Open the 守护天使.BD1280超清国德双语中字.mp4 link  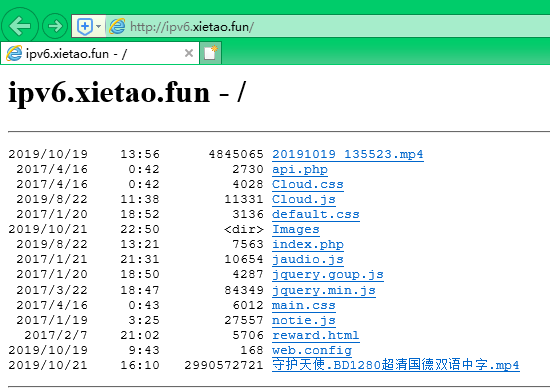tap(396, 365)
